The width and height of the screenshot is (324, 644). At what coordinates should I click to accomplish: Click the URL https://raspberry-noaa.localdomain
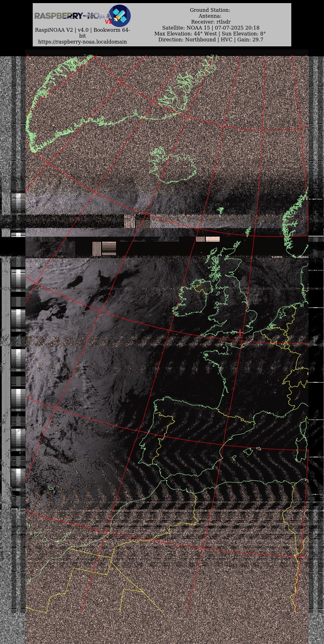[x=83, y=42]
